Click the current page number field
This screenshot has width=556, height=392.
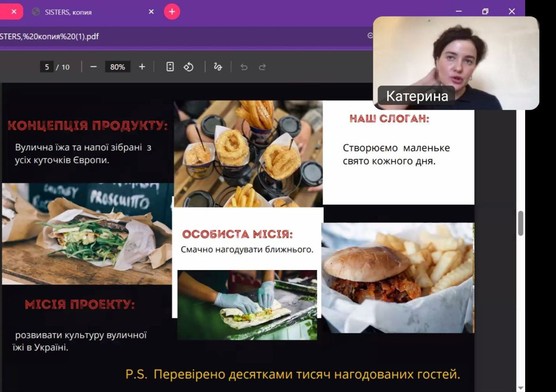coord(47,67)
